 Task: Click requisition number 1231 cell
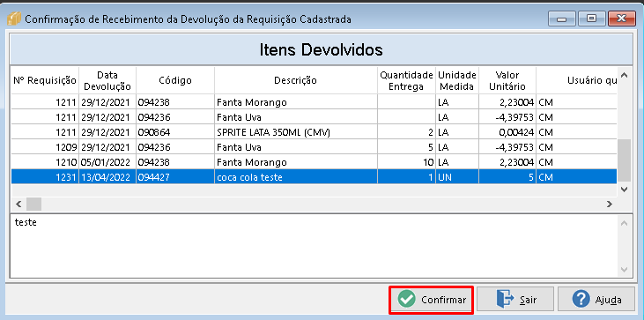45,177
